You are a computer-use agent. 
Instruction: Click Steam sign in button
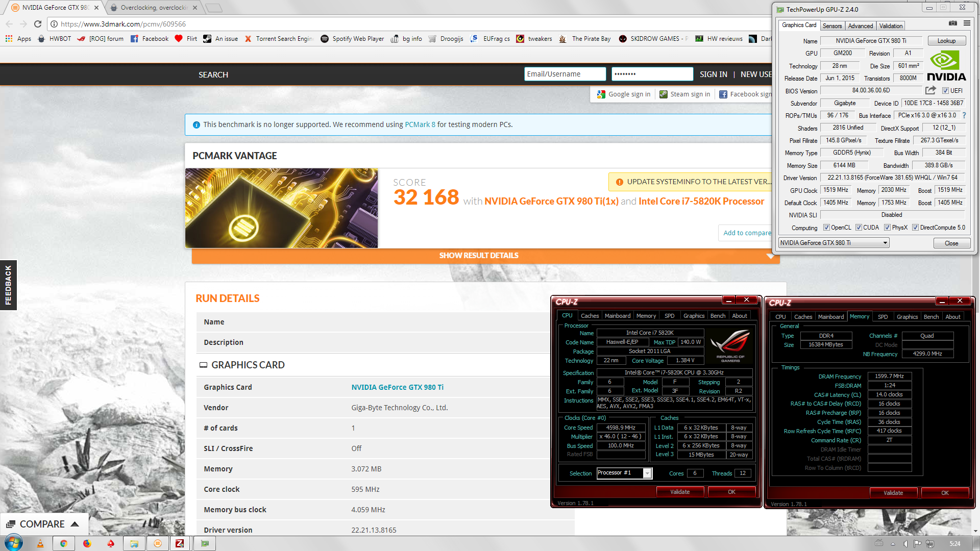pos(685,94)
